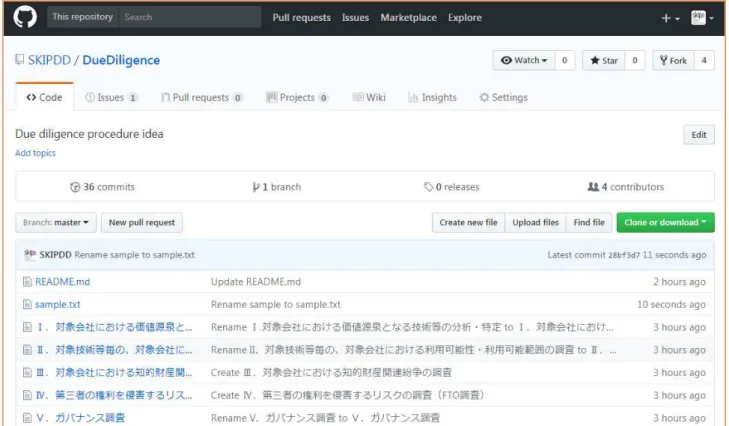This screenshot has height=426, width=729.
Task: Open the plus create-new dropdown
Action: pos(670,18)
